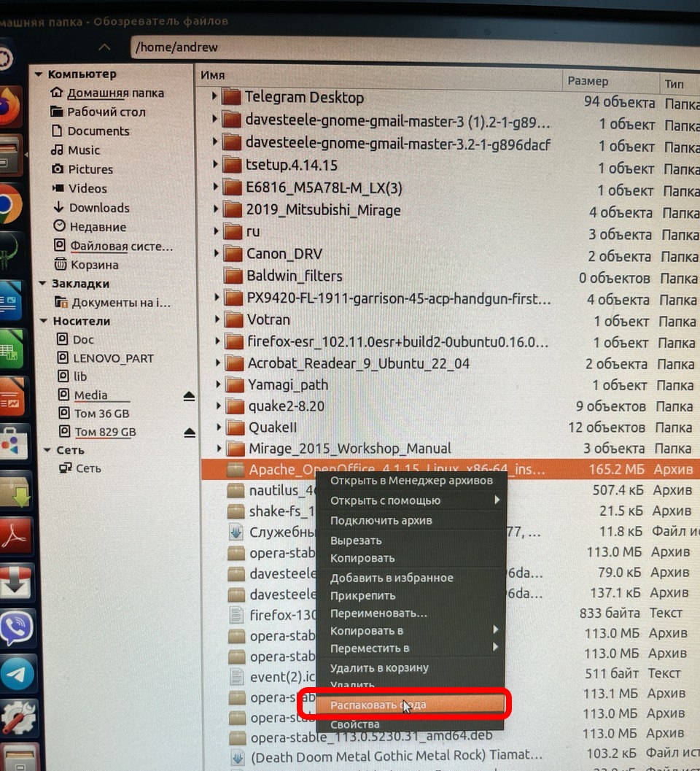The height and width of the screenshot is (771, 700).
Task: Open the Firefox icon in the dock
Action: tap(9, 106)
